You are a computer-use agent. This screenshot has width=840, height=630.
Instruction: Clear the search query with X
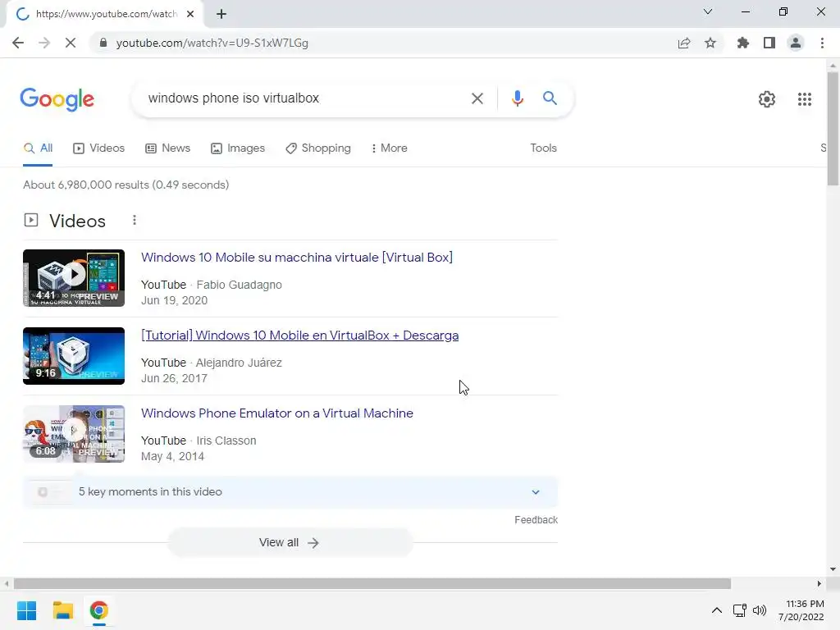click(x=477, y=98)
